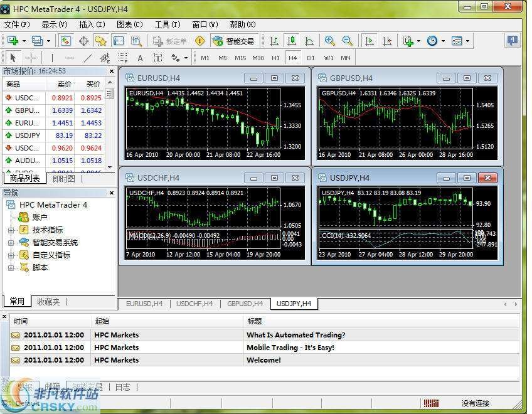Open the indicators list icon
The height and width of the screenshot is (414, 532).
[408, 41]
